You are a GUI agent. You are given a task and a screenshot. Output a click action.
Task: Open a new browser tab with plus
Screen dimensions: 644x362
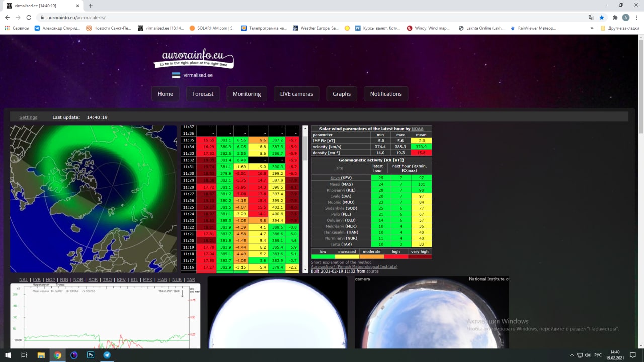[x=91, y=6]
